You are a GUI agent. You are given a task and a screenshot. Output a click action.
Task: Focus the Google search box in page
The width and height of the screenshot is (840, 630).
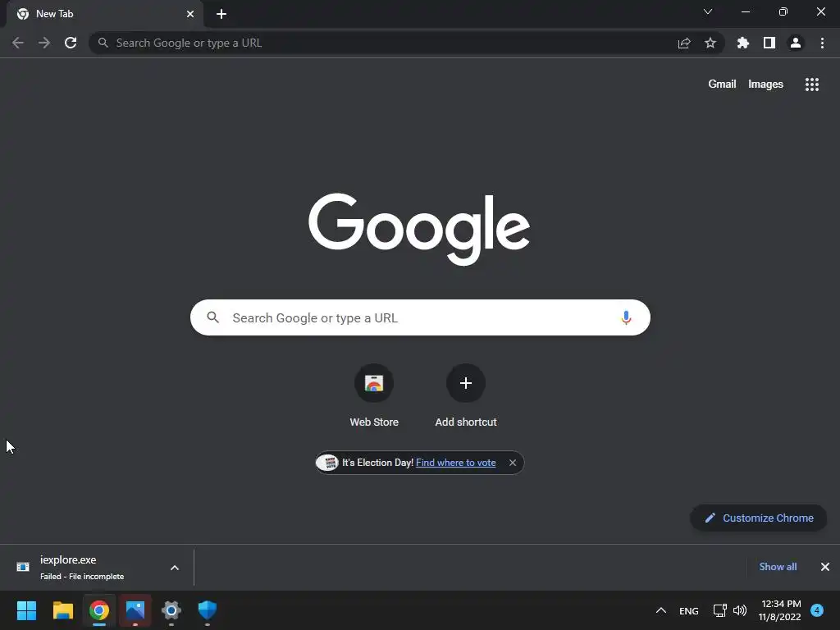point(420,317)
